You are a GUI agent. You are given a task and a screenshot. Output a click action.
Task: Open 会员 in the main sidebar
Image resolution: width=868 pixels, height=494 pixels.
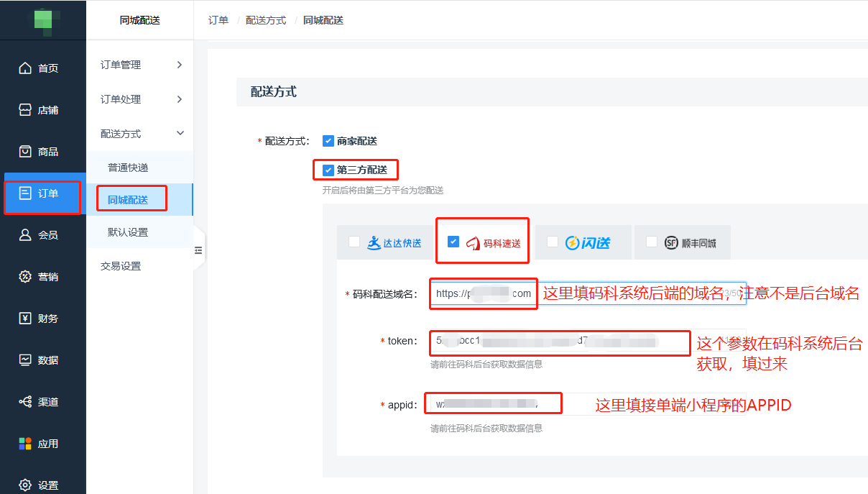pos(43,235)
